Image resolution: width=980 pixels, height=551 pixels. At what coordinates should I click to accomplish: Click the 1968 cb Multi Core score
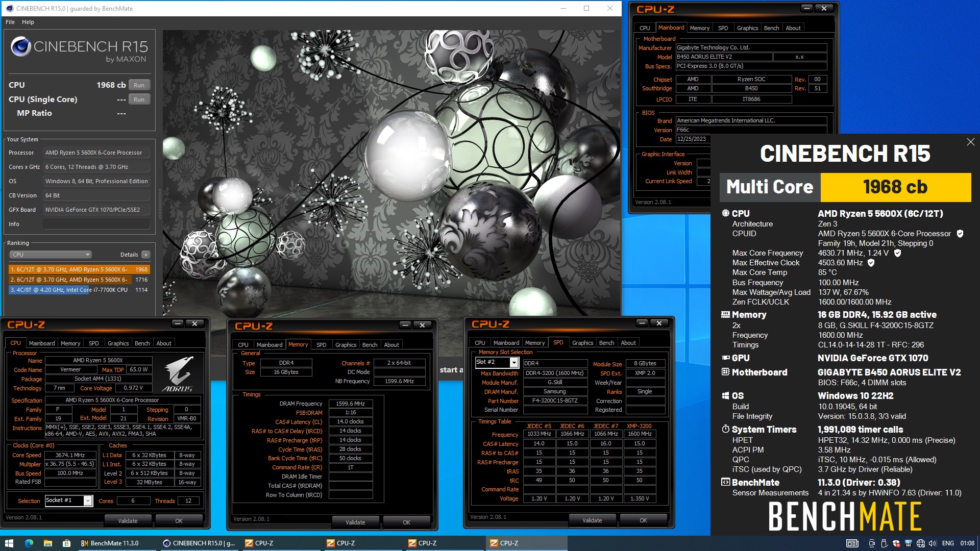click(895, 187)
